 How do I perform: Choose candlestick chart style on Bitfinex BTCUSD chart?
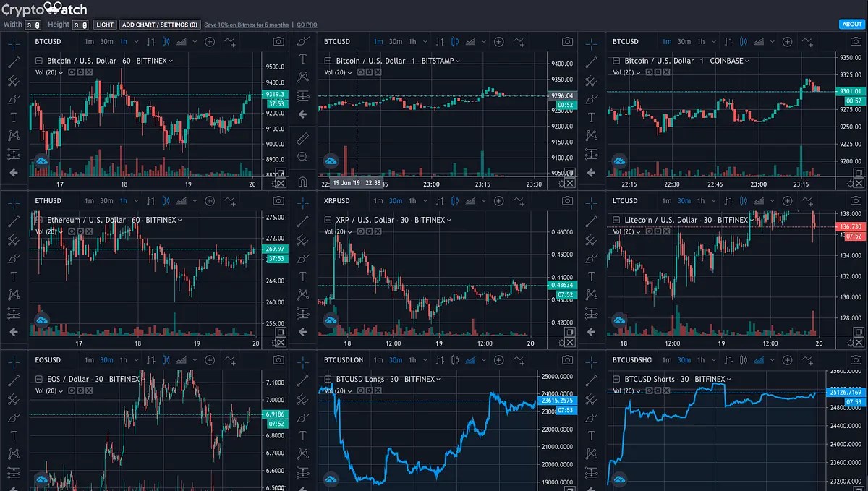tap(166, 42)
